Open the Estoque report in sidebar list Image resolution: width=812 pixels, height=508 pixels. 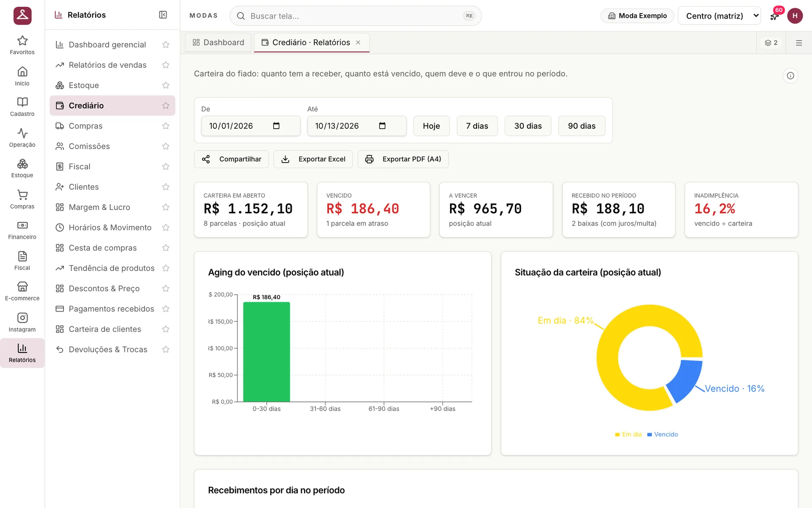pos(112,85)
